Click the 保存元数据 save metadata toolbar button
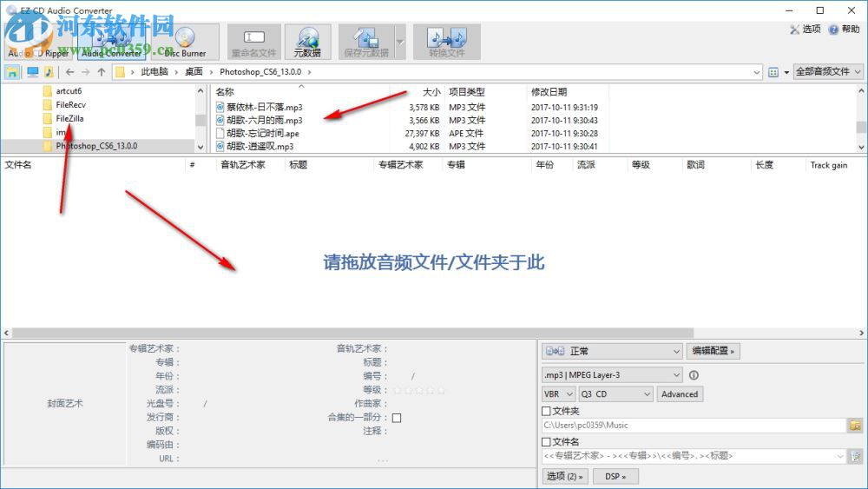The image size is (868, 489). [366, 42]
